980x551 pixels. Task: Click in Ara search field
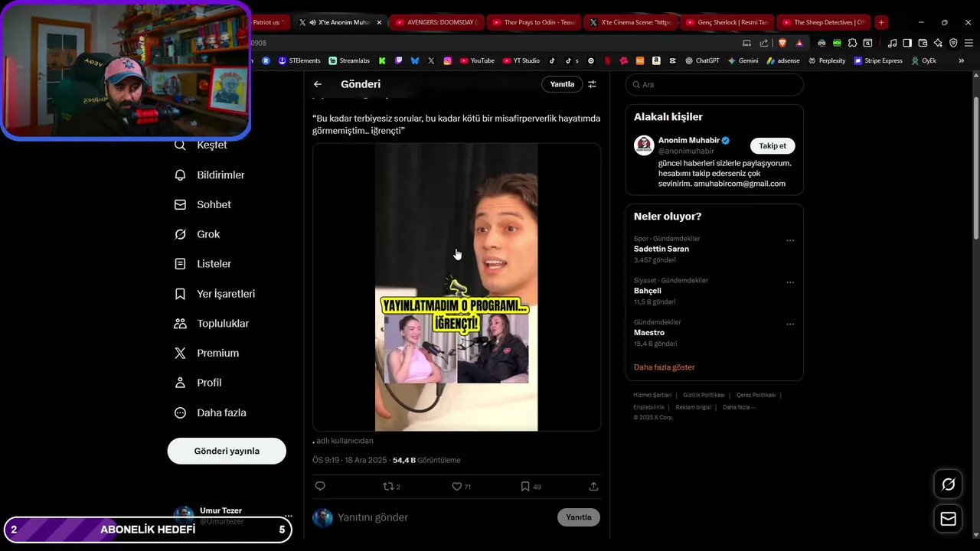tap(714, 85)
